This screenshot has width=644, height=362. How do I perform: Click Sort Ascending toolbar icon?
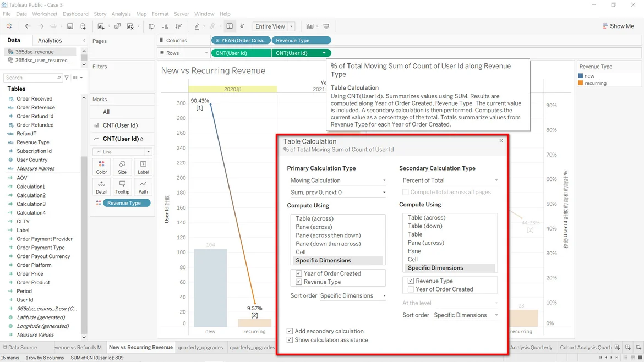pyautogui.click(x=165, y=26)
